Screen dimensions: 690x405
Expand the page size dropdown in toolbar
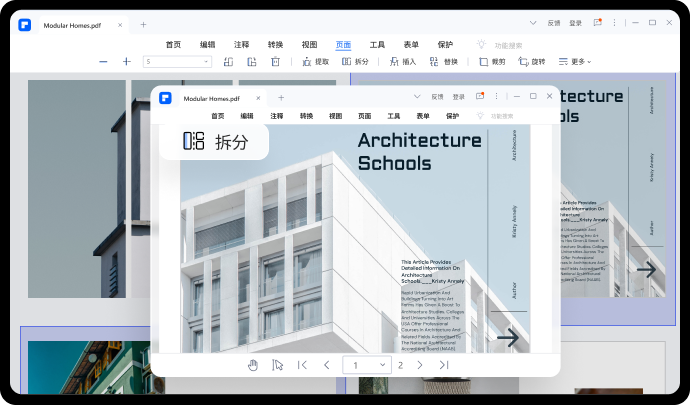[x=177, y=62]
